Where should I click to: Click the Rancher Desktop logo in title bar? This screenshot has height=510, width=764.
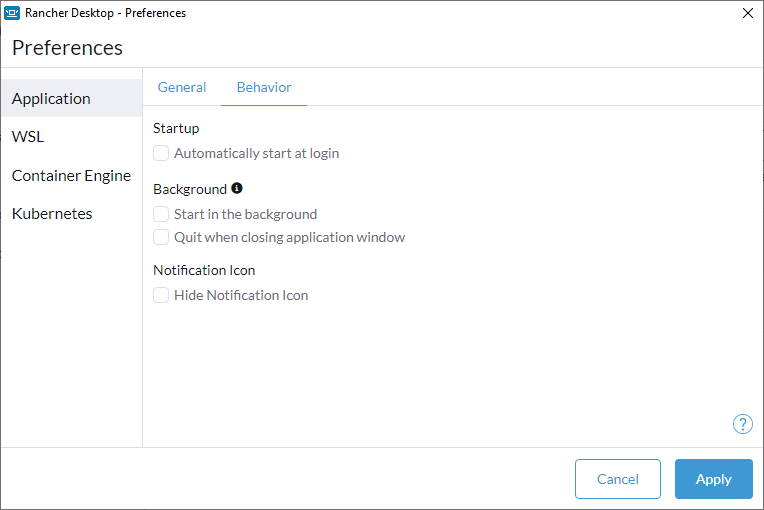(12, 13)
